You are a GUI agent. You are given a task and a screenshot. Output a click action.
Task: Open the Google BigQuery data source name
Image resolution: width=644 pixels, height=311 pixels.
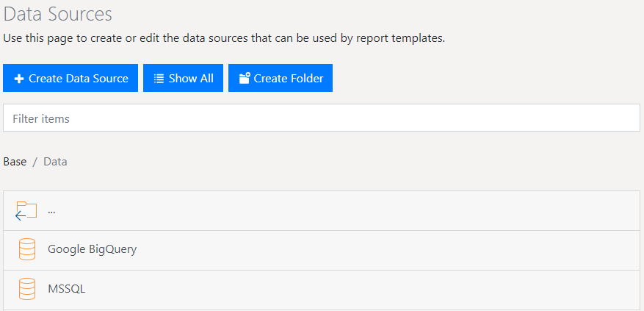pyautogui.click(x=92, y=249)
